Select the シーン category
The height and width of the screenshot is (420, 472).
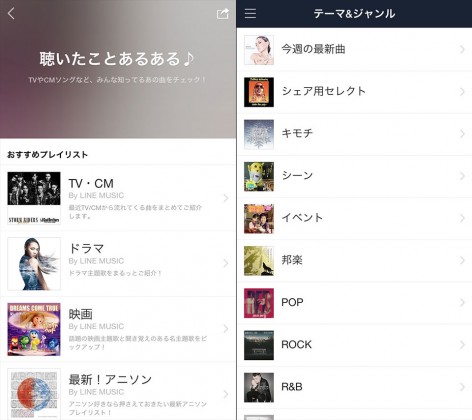pos(354,176)
